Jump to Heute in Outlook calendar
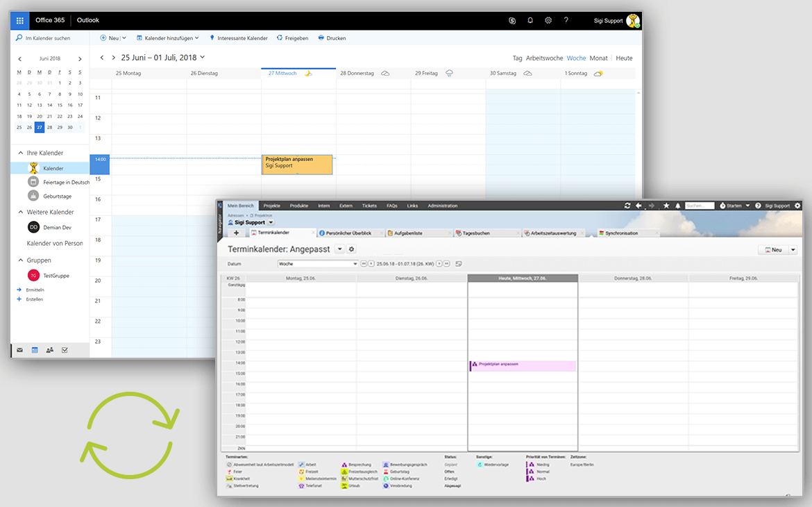The height and width of the screenshot is (507, 812). [624, 58]
